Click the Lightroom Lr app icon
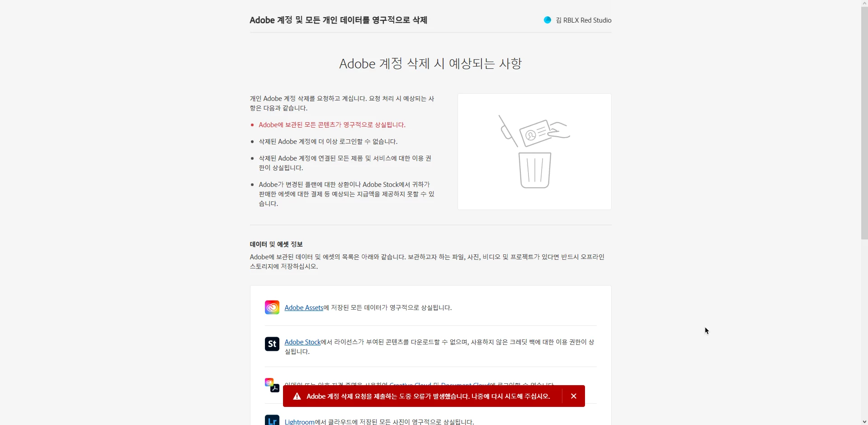 pos(272,420)
